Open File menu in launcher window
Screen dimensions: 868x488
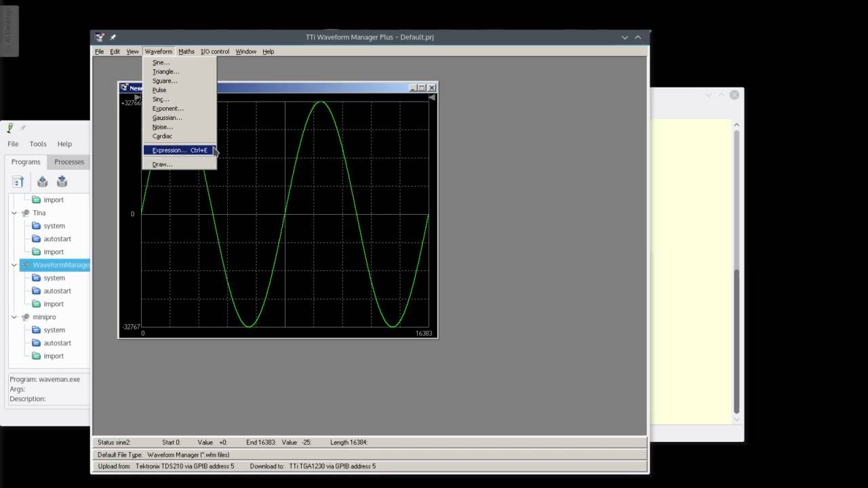click(x=13, y=144)
